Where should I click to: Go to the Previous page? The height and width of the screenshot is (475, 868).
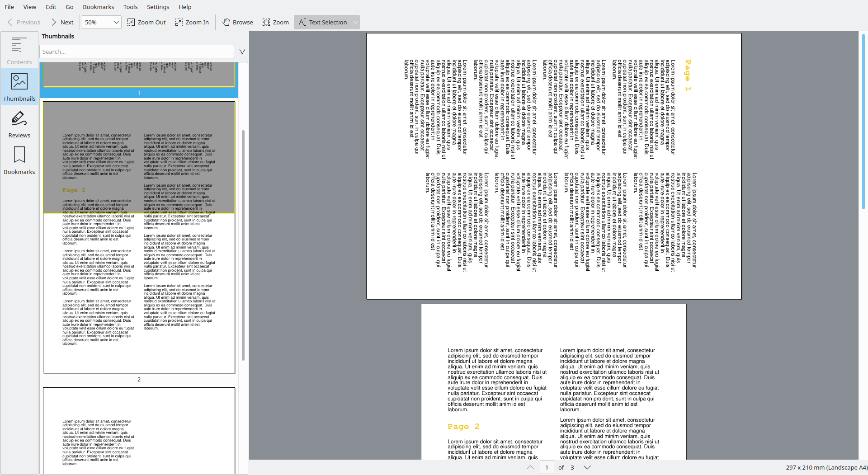[24, 22]
